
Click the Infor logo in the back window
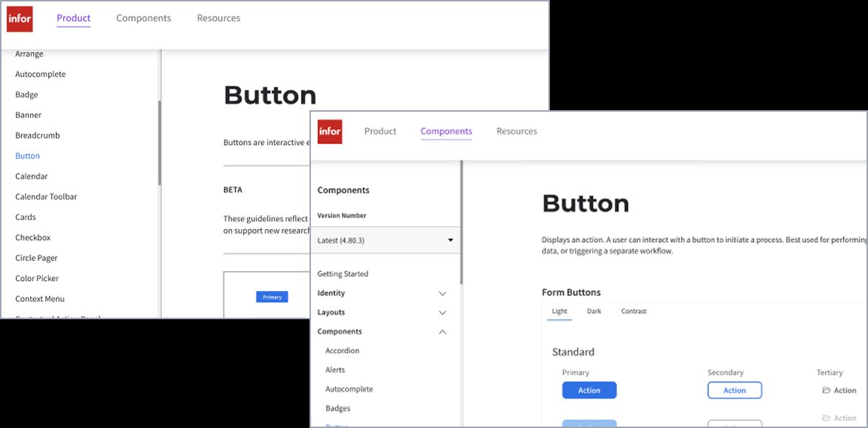pyautogui.click(x=19, y=19)
